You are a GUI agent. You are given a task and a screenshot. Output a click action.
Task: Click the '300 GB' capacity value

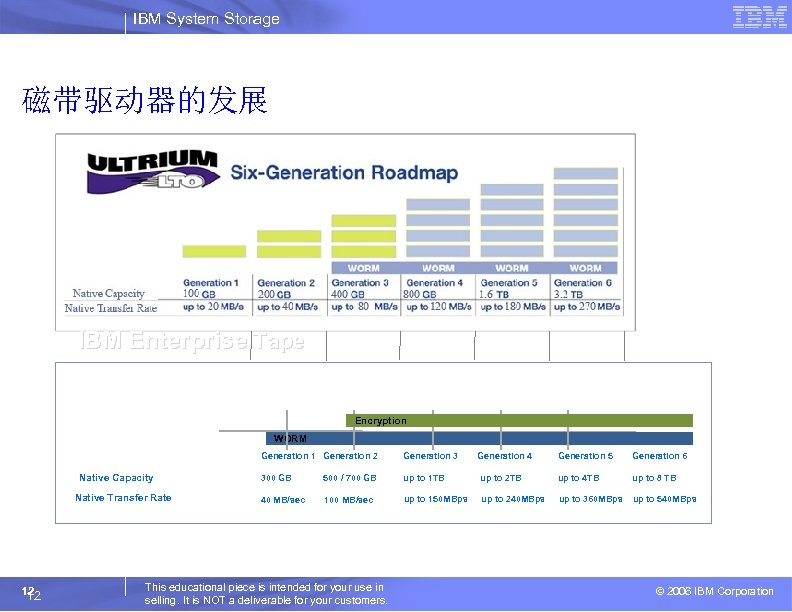(x=276, y=478)
